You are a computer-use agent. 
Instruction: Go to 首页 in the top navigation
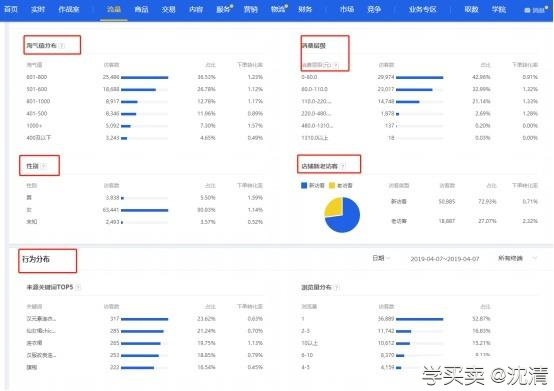pyautogui.click(x=11, y=9)
